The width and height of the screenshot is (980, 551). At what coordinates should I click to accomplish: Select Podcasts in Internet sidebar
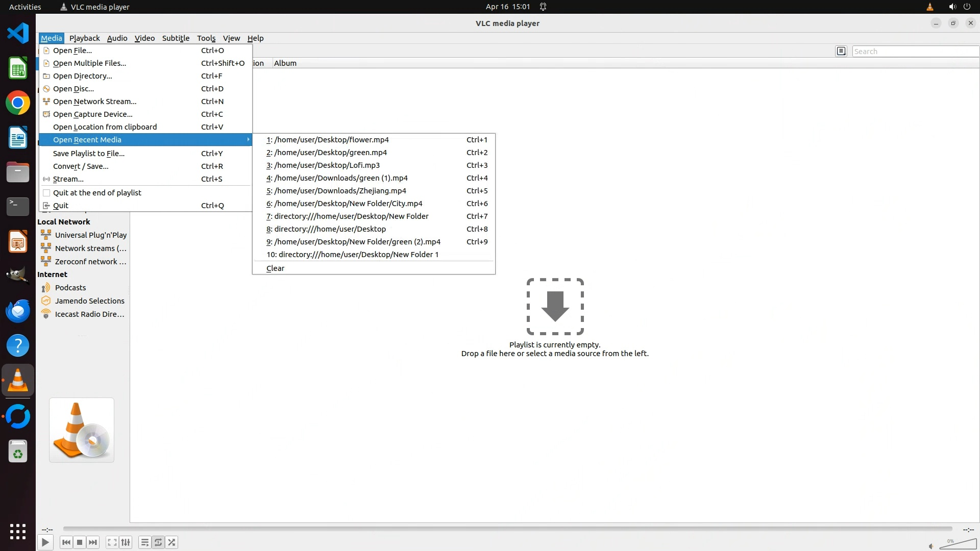(70, 288)
